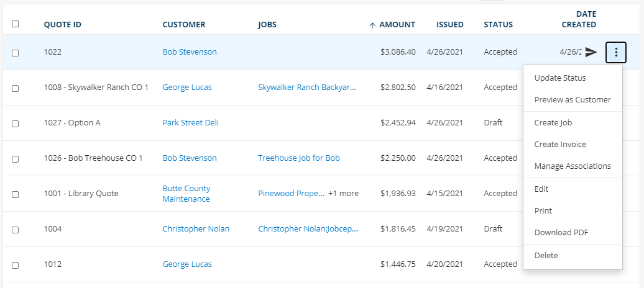This screenshot has width=644, height=288.
Task: Expand the '+1 more' jobs for Library Quote
Action: 343,193
